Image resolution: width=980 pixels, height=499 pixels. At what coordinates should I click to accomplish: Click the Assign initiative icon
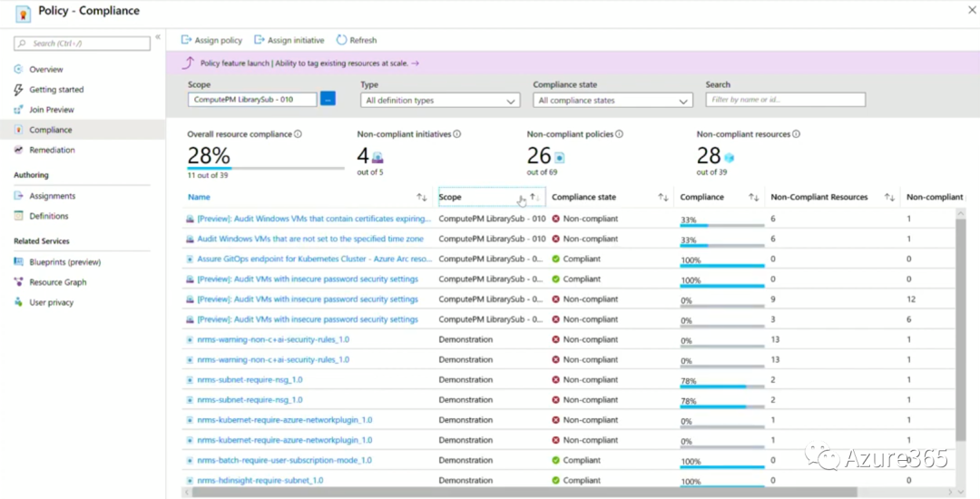[260, 40]
